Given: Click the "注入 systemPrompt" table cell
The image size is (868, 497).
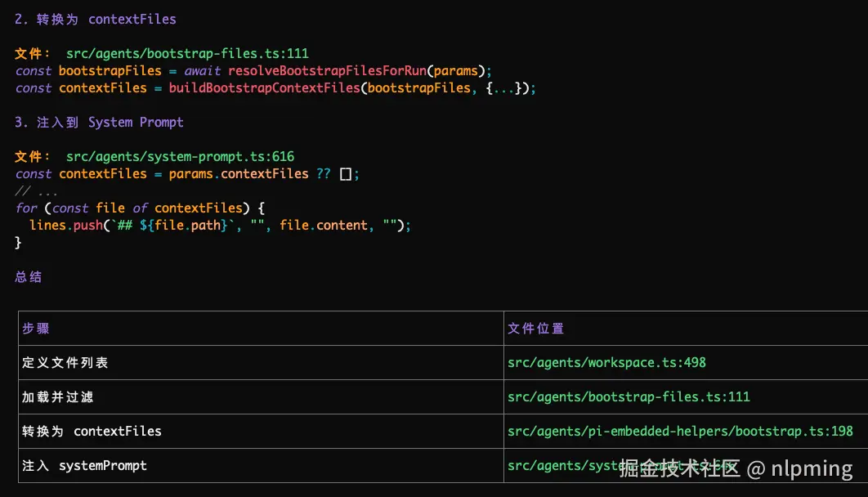Looking at the screenshot, I should coord(84,465).
